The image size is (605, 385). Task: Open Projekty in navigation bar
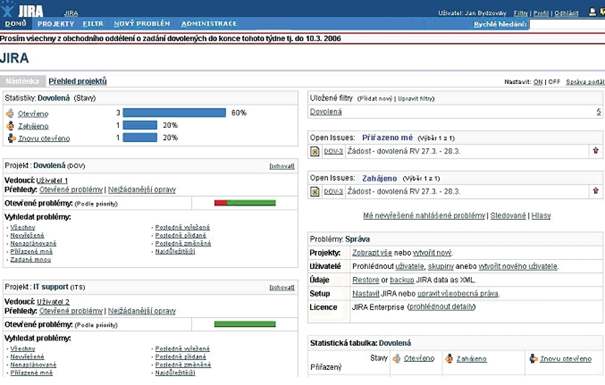coord(56,24)
